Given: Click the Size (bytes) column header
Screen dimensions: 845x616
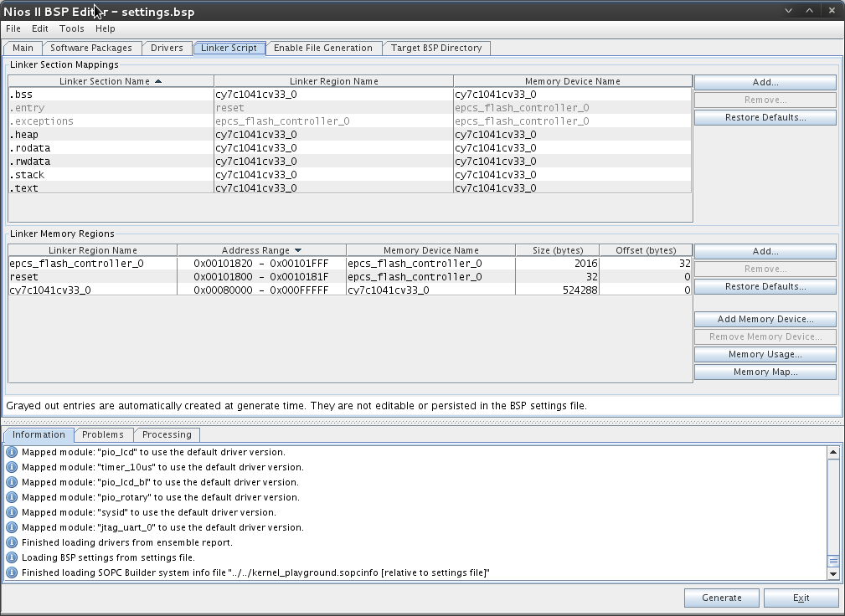Looking at the screenshot, I should [557, 250].
